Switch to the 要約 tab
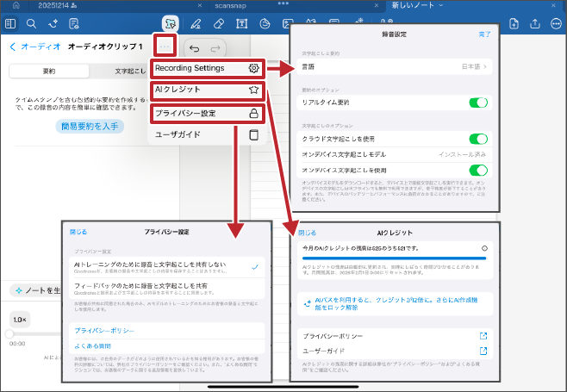 pos(49,72)
